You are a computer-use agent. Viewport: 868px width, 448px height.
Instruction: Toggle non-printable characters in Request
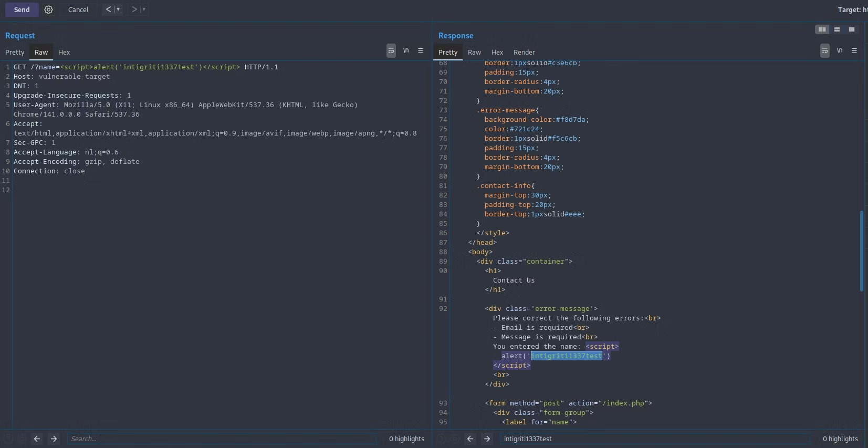406,50
